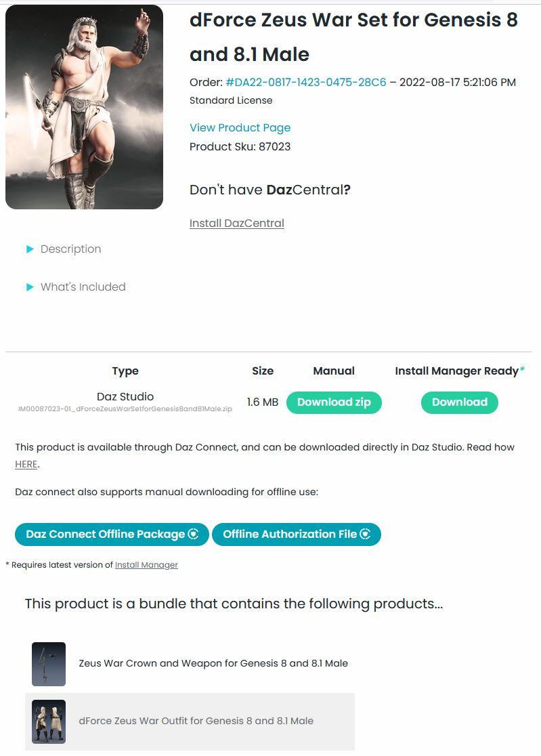541x756 pixels.
Task: Click the icon inside Offline Authorization File button
Action: click(x=366, y=534)
